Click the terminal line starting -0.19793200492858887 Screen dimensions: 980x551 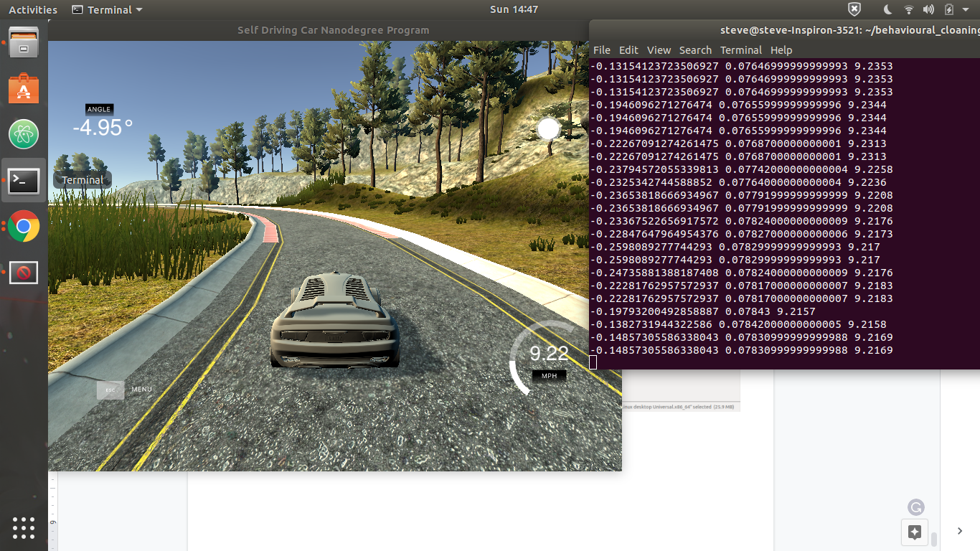(x=702, y=311)
